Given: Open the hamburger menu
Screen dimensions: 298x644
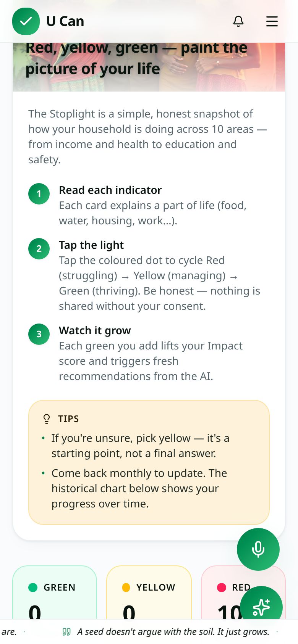Looking at the screenshot, I should coord(272,21).
